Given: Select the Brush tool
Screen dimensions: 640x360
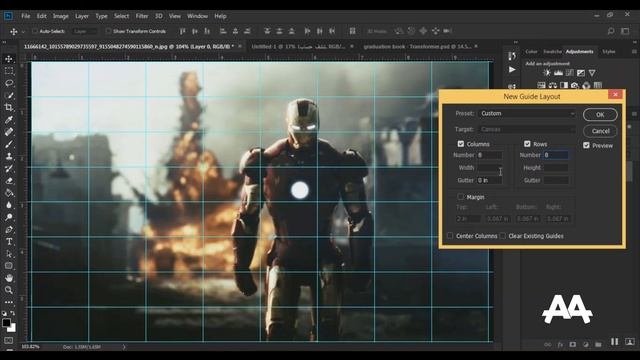Looking at the screenshot, I should click(9, 144).
